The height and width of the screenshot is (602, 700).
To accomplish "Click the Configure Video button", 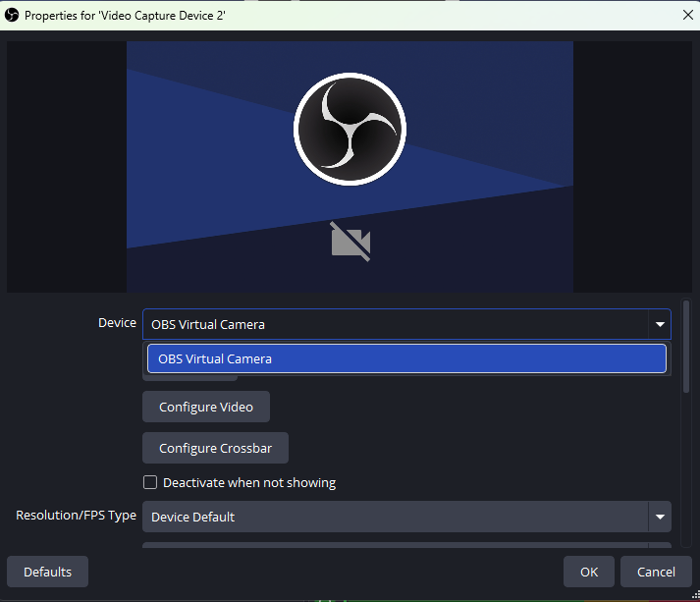I will coord(206,407).
